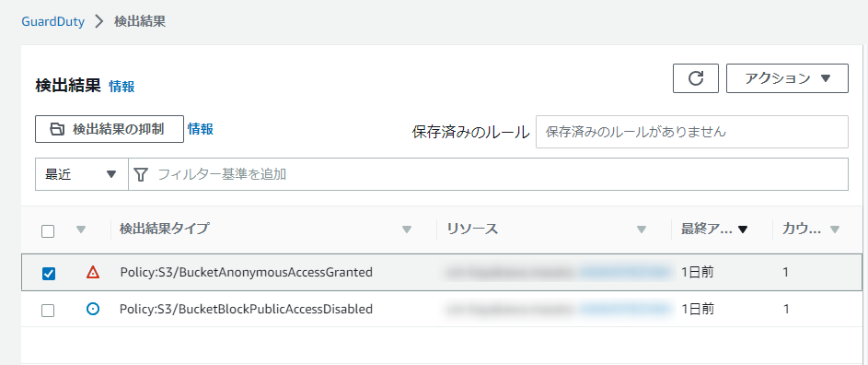Viewport: 868px width, 365px height.
Task: Click the 検出結果の抑制 button
Action: (x=110, y=129)
